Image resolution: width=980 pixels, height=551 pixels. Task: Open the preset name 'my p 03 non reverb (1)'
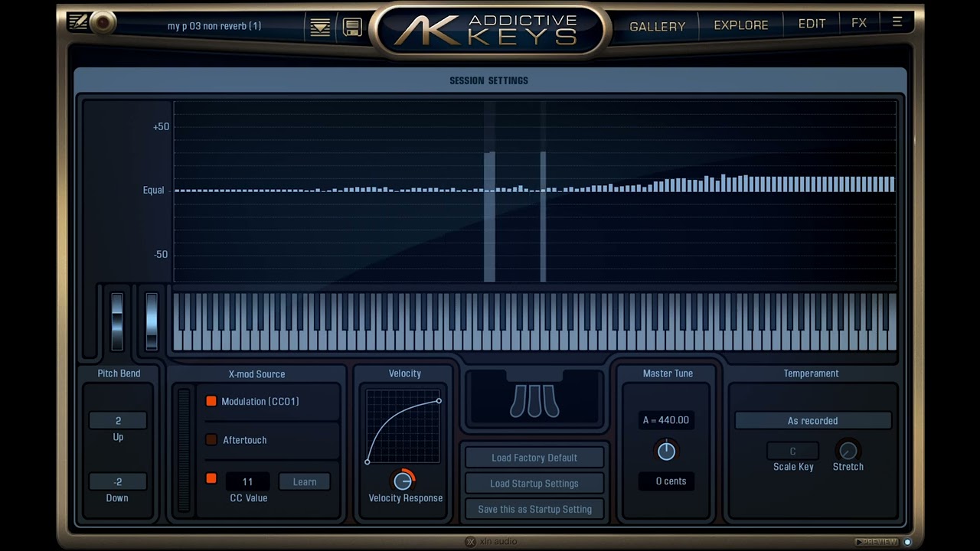tap(214, 26)
